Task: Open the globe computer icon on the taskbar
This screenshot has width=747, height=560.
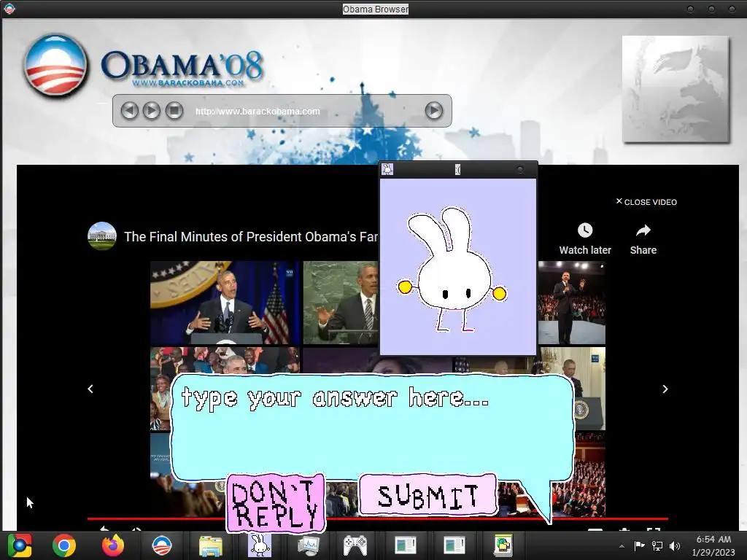Action: click(503, 545)
